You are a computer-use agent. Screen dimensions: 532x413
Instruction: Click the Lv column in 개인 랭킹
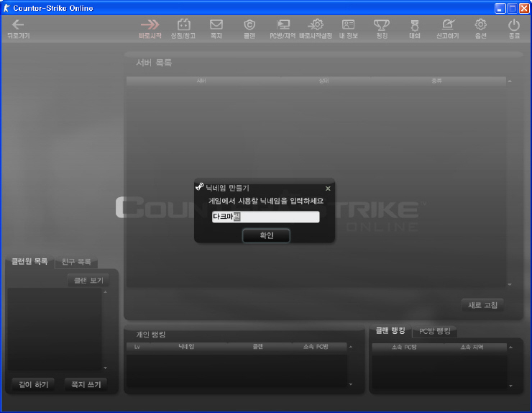(137, 347)
